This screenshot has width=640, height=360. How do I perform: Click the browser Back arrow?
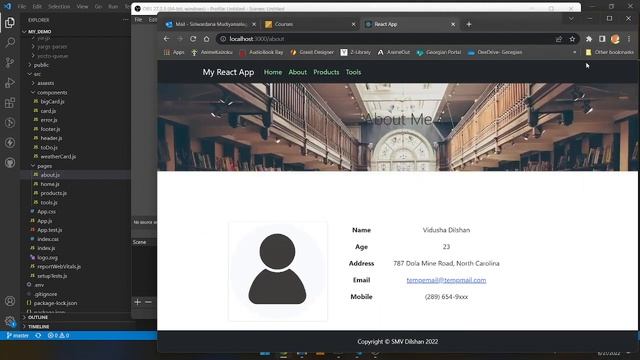coord(167,39)
